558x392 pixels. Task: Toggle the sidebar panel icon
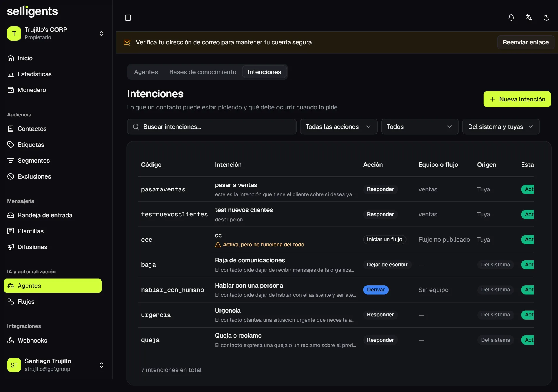(x=128, y=18)
